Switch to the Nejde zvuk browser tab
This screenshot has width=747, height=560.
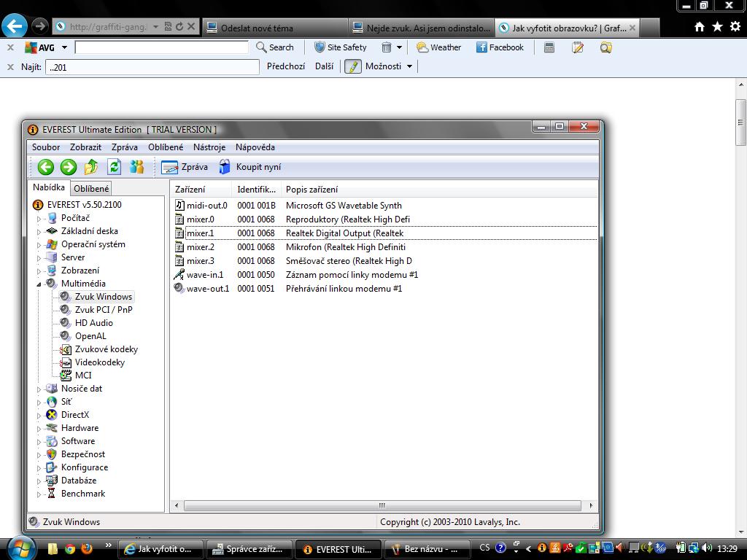(x=422, y=28)
